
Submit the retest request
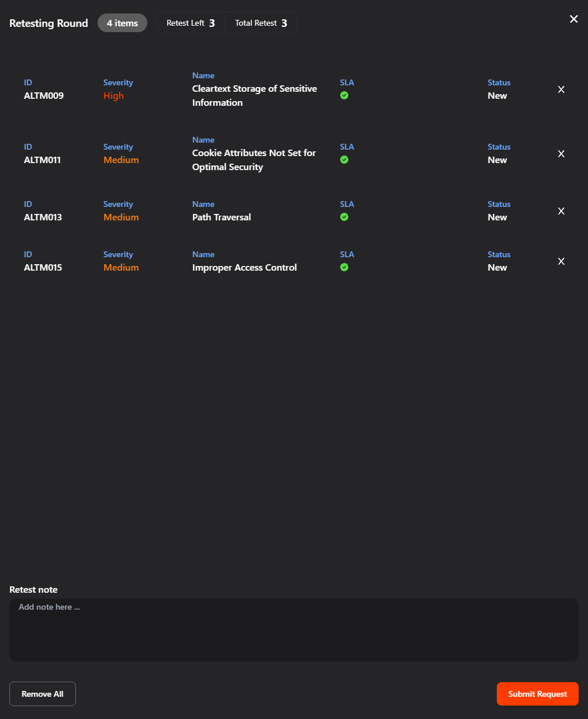[x=537, y=694]
